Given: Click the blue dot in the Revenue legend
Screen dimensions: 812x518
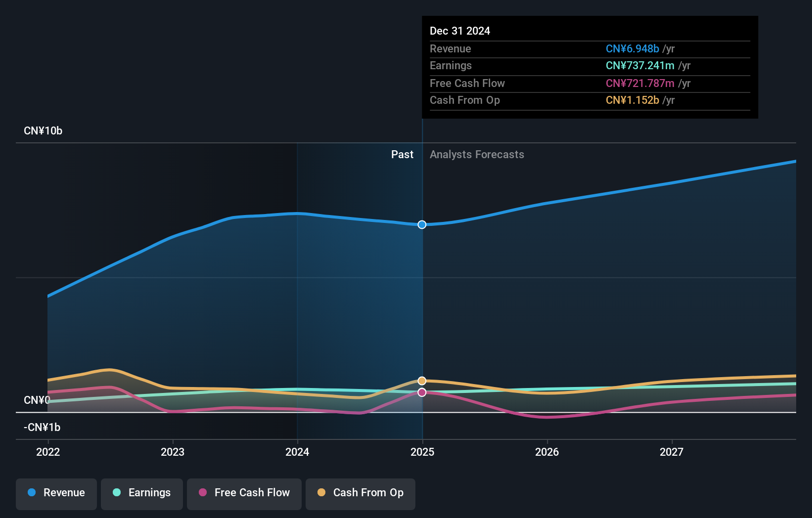Looking at the screenshot, I should 32,492.
